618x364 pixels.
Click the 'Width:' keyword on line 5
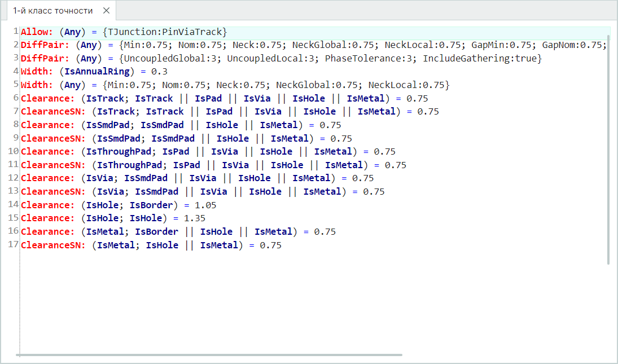[x=37, y=85]
